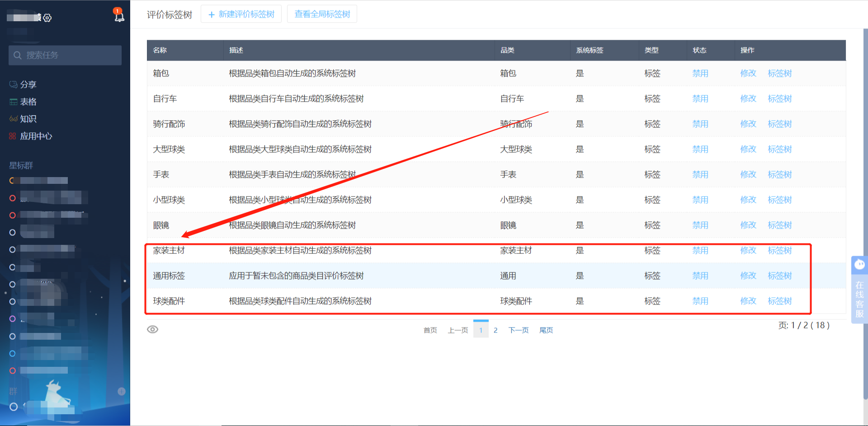Disable the 通用标签 row via 禁用
The image size is (868, 426).
tap(700, 276)
